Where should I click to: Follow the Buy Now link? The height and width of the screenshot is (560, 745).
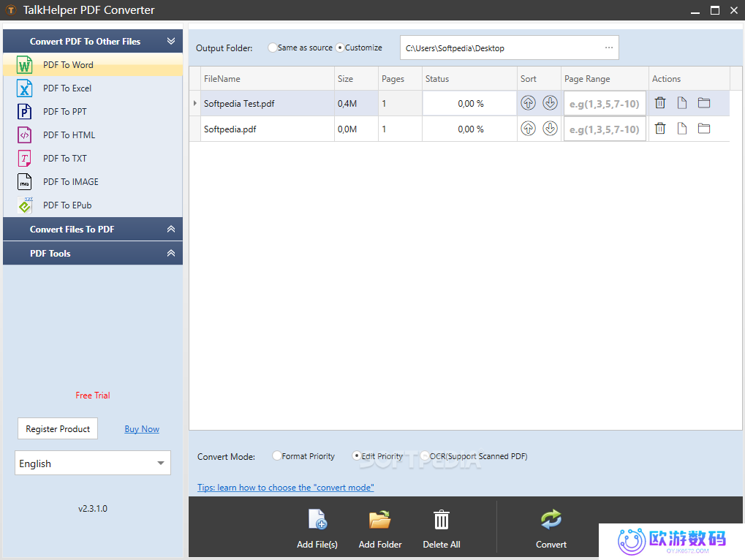tap(142, 429)
